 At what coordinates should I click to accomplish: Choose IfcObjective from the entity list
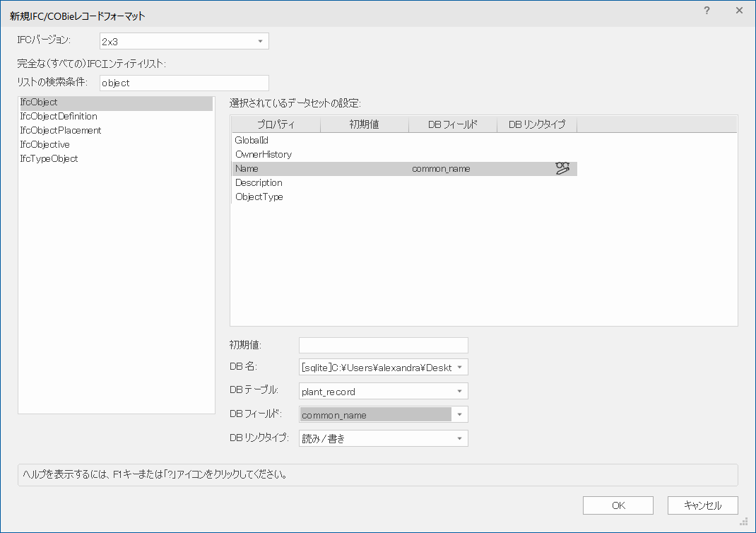tap(45, 145)
